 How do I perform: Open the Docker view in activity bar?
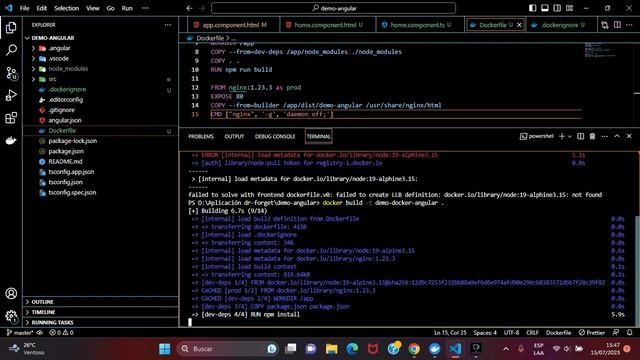pyautogui.click(x=11, y=140)
